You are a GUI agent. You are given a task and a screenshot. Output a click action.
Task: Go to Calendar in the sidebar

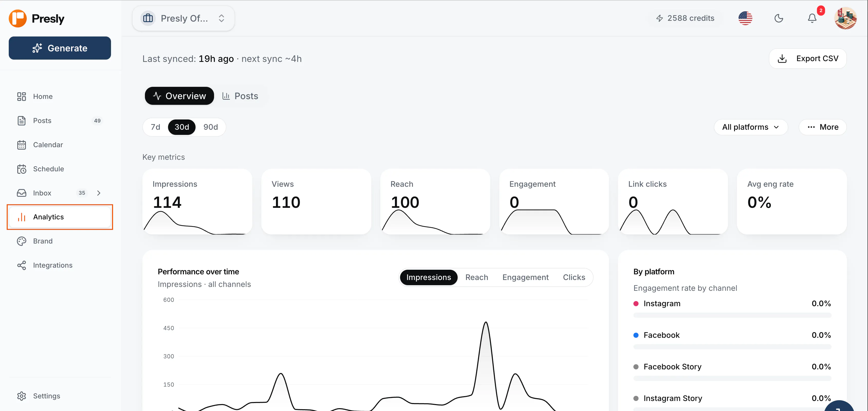pos(60,145)
